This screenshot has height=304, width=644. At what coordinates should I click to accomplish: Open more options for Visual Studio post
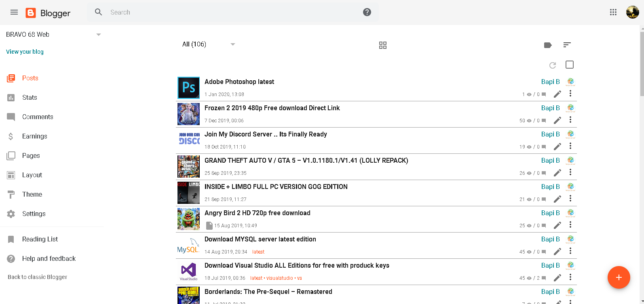tap(570, 277)
